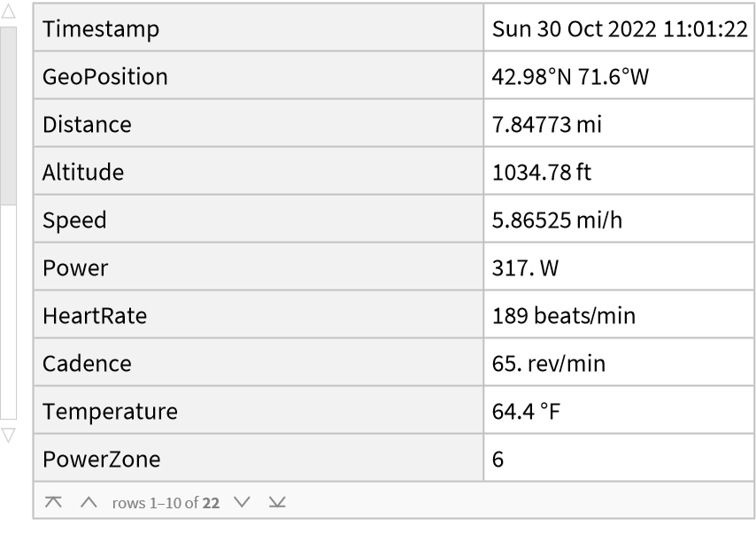Jump to first rows using double-up arrow
Screen dimensions: 756x549
[x=54, y=502]
